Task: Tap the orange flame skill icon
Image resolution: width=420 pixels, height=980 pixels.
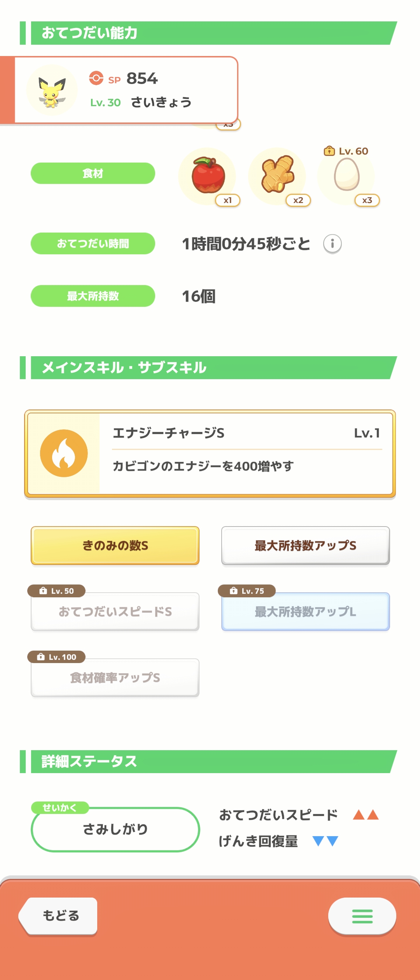Action: click(x=64, y=453)
